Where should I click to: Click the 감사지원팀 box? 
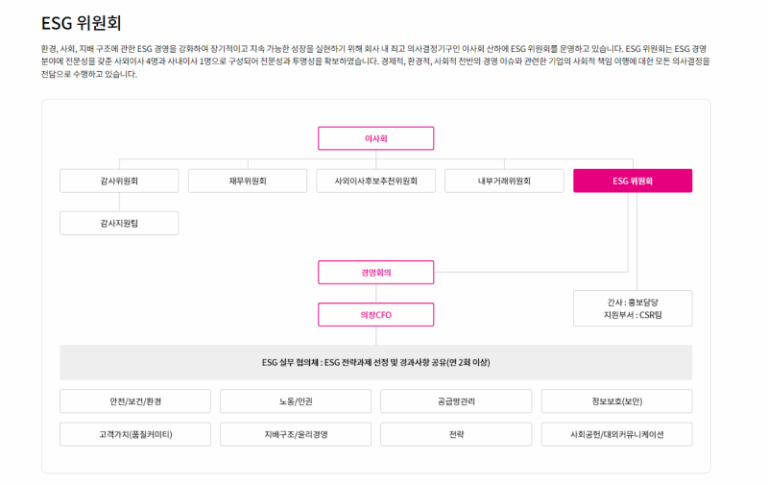[x=119, y=223]
